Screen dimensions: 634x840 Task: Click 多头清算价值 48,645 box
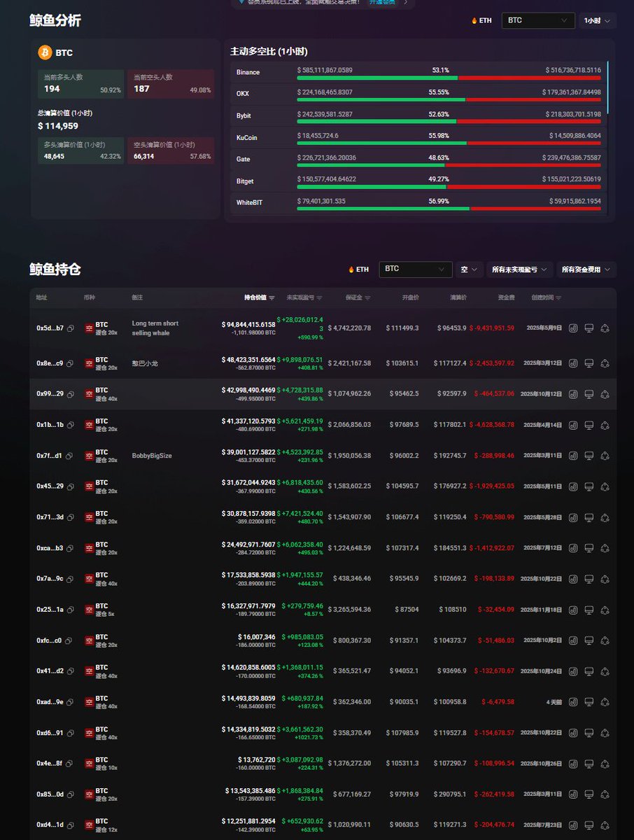[x=80, y=150]
